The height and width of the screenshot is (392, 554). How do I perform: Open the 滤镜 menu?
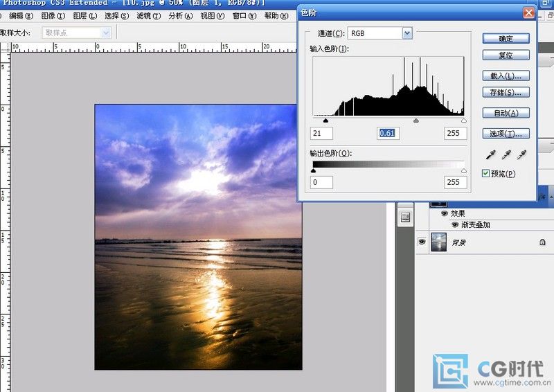click(145, 15)
